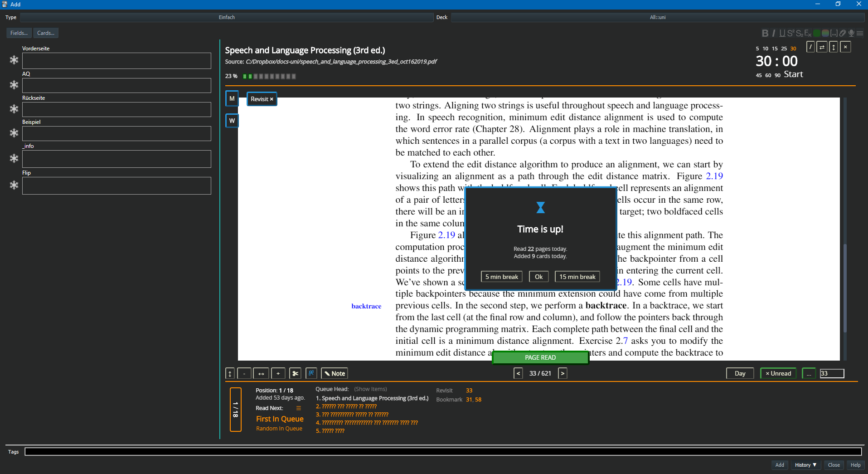The width and height of the screenshot is (868, 474).
Task: Click the PAGE READ green banner
Action: 540,358
